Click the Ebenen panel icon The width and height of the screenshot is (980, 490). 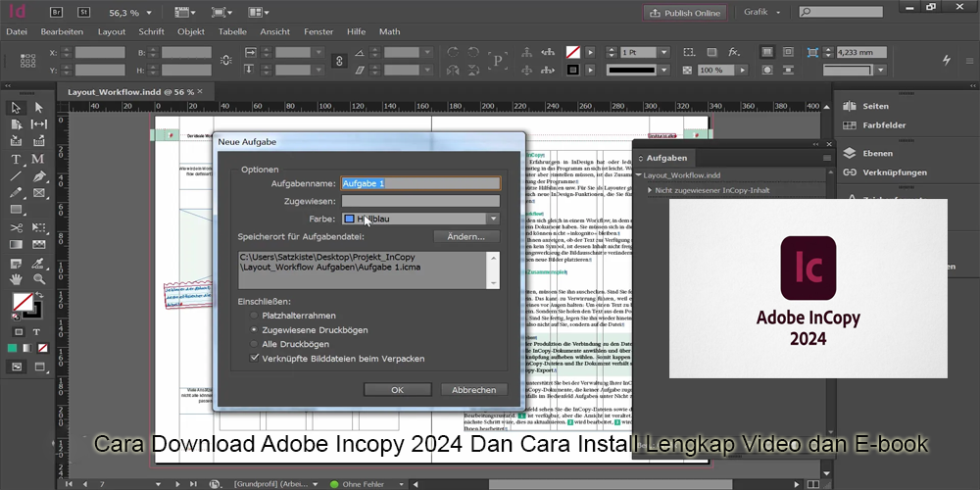[x=849, y=153]
